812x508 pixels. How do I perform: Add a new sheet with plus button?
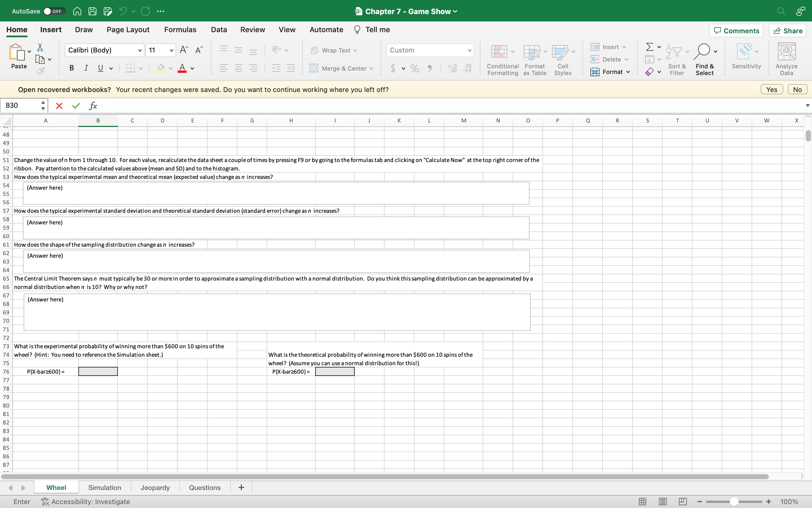pos(241,487)
